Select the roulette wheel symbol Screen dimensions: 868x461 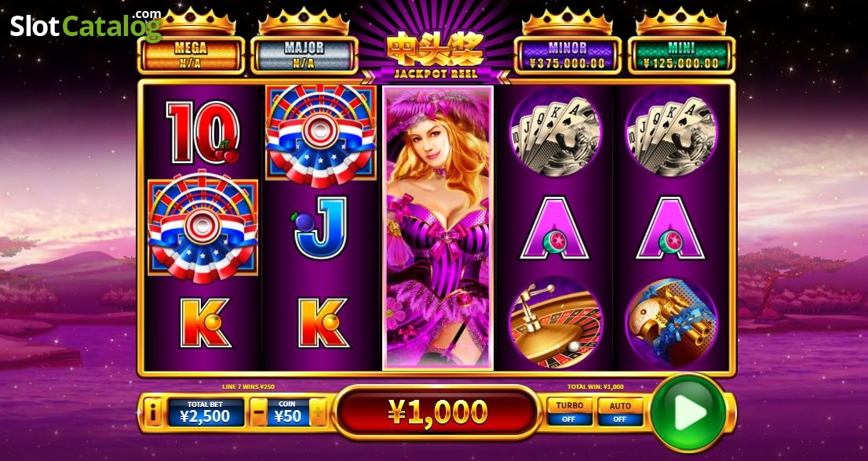point(555,323)
